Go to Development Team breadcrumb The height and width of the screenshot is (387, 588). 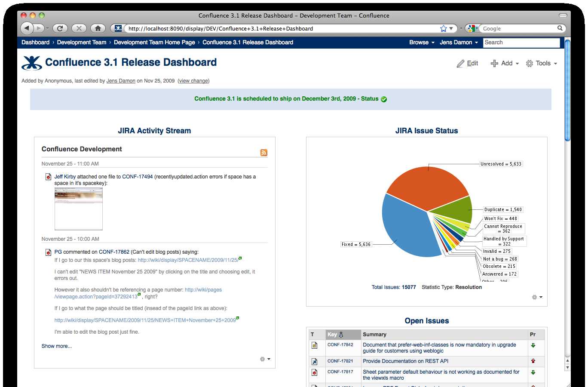pos(81,42)
